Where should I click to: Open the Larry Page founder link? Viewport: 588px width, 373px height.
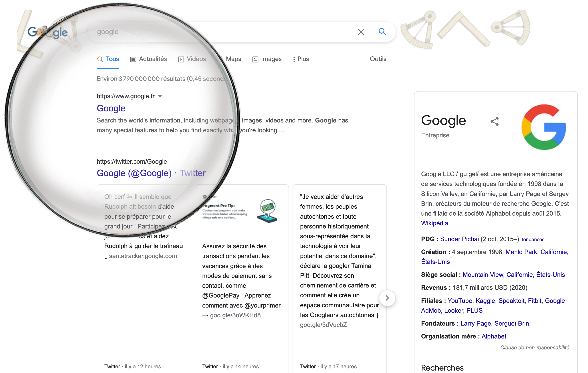(x=476, y=323)
